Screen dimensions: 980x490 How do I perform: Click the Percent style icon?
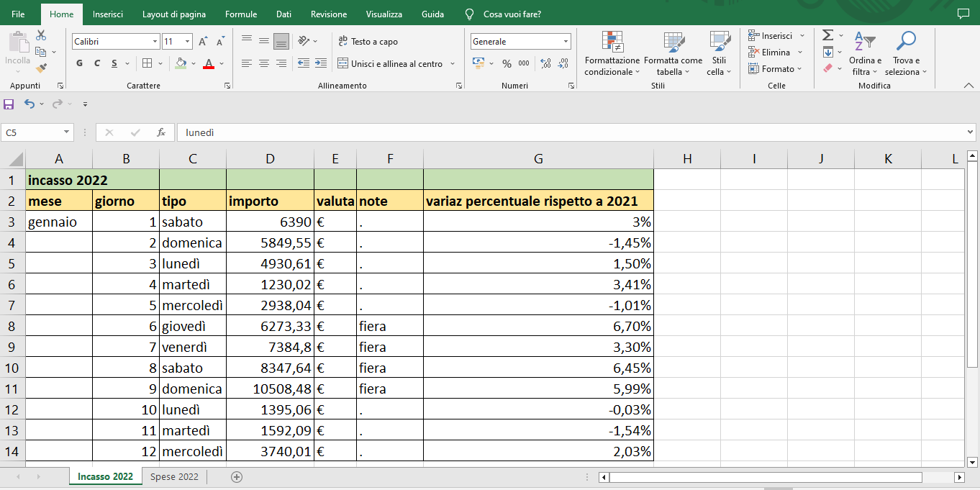point(507,63)
